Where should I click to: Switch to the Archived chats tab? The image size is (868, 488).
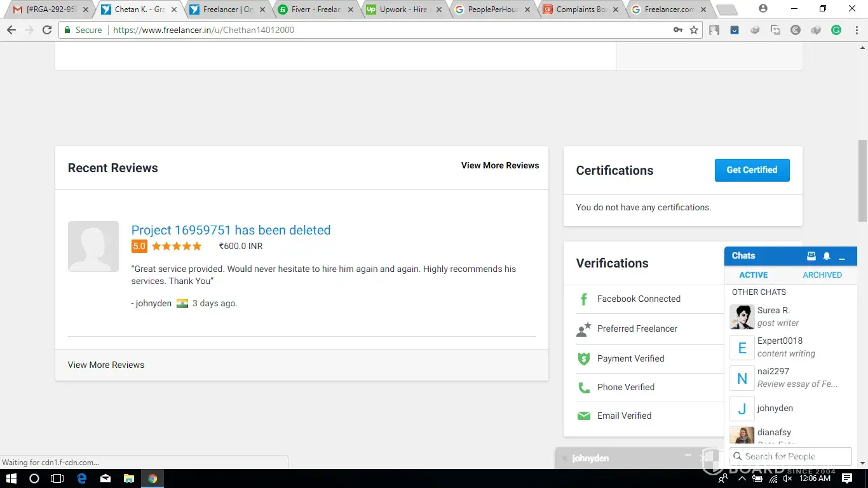(822, 275)
